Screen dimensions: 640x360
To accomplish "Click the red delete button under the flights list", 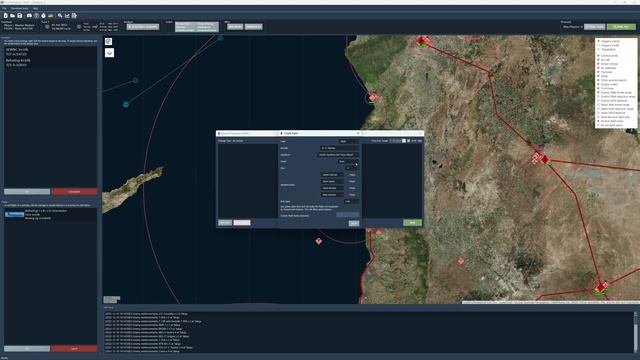I will coord(74,349).
